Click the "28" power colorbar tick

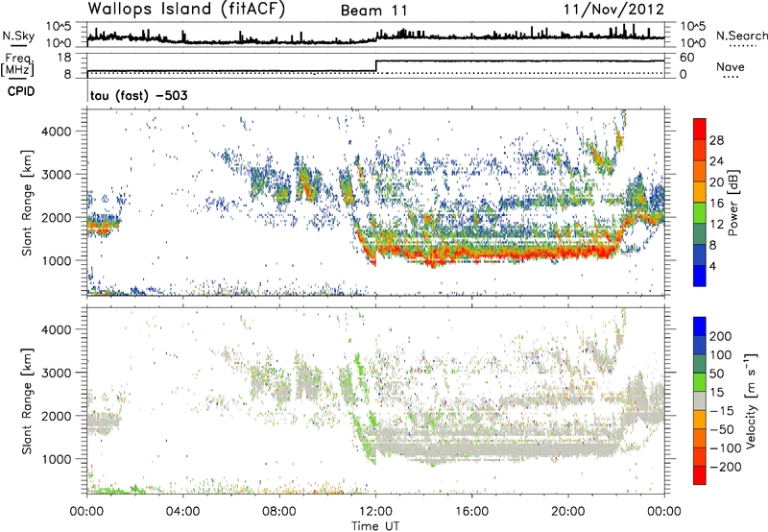tap(716, 140)
